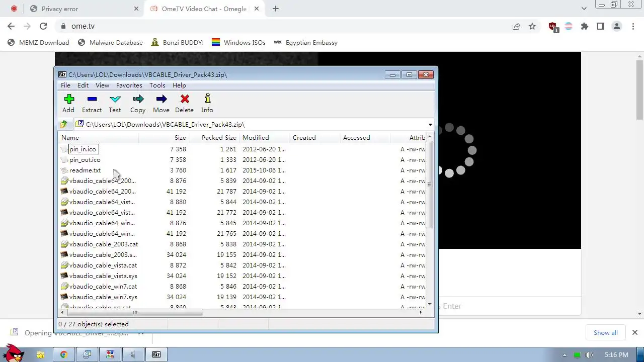The image size is (644, 362).
Task: Share this page icon in address bar
Action: point(516,26)
